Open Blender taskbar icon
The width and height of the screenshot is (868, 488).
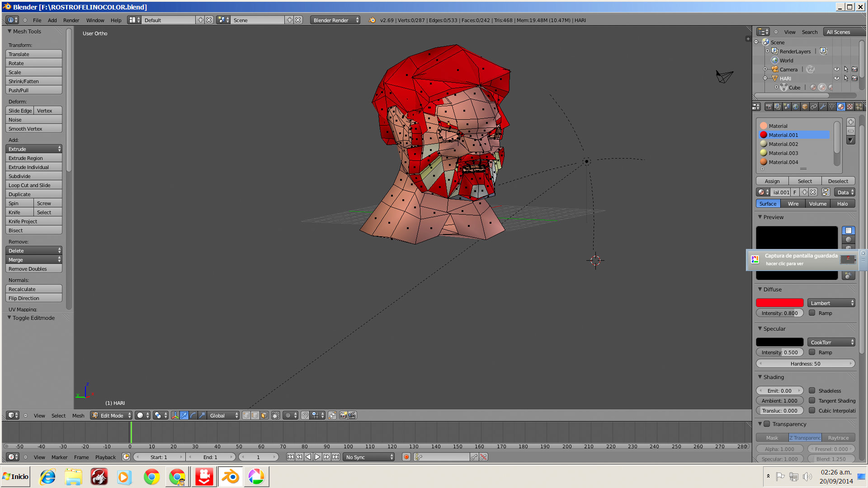[231, 477]
